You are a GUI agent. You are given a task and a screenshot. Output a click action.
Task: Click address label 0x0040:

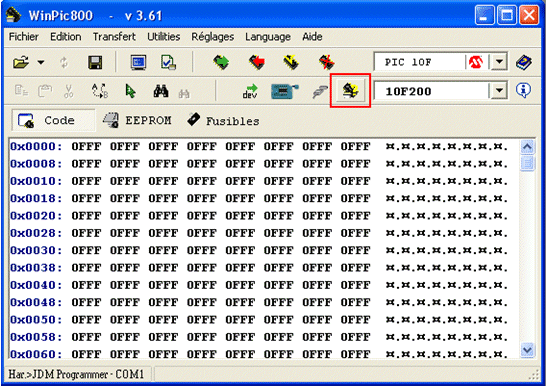tap(36, 285)
